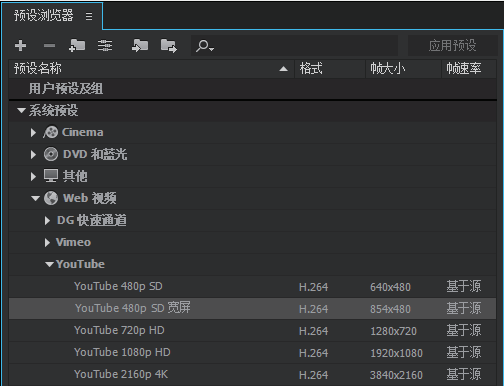Export presets using folder arrow-out icon
Viewport: 504px width, 386px height.
(169, 46)
